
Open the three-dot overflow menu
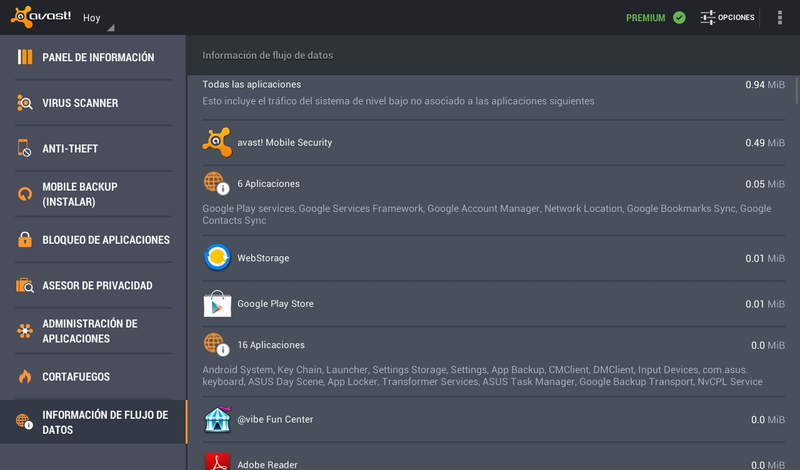pos(780,17)
